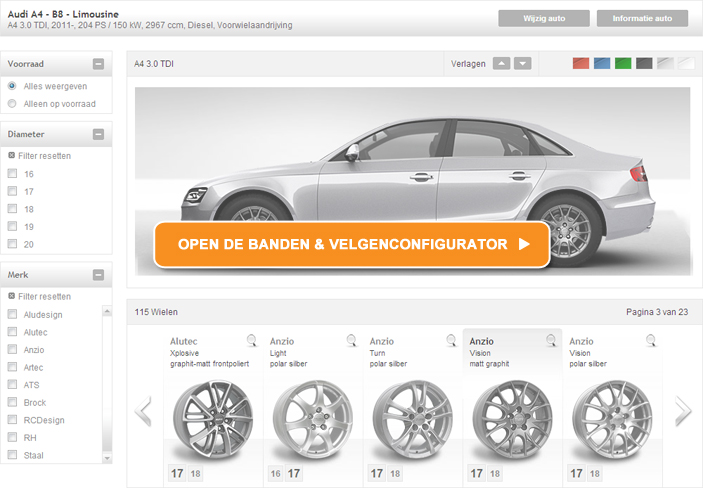Select size 18 on Anzio Vision polar silber
The height and width of the screenshot is (488, 703).
point(595,474)
